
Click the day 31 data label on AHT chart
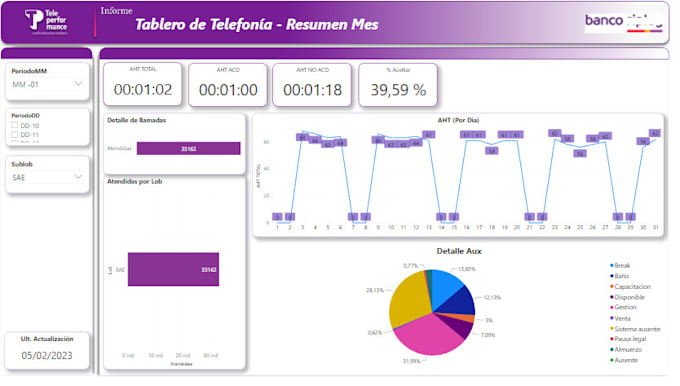pyautogui.click(x=655, y=134)
